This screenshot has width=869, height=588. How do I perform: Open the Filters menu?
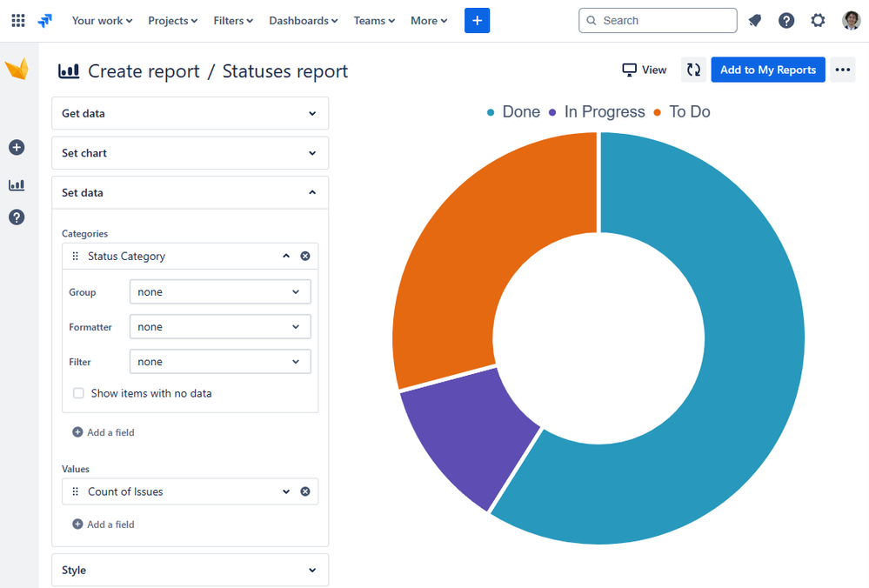point(233,21)
